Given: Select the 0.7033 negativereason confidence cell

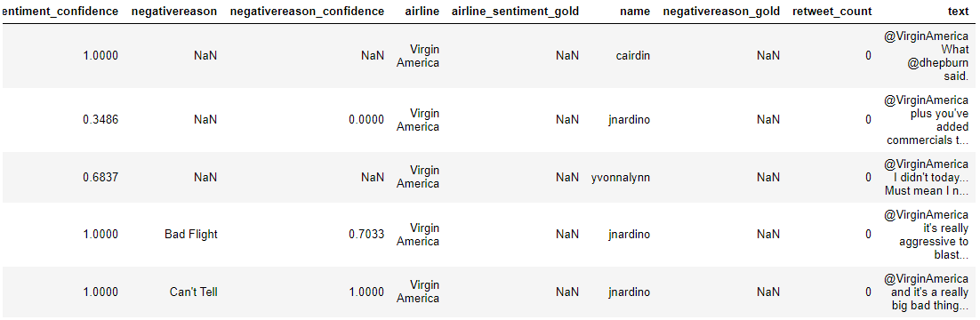Looking at the screenshot, I should click(x=367, y=235).
